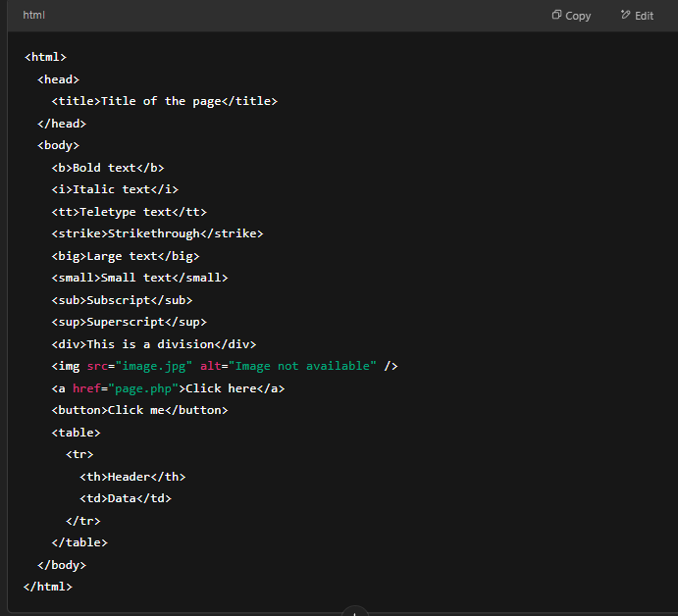Click the "page.php" href value
Screen dimensions: 678x616
click(143, 388)
